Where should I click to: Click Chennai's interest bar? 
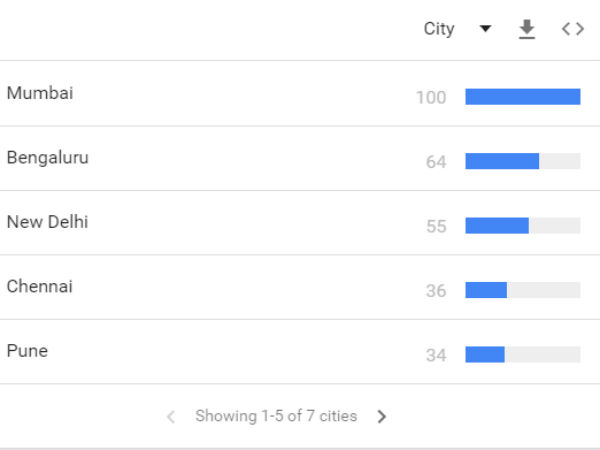click(x=487, y=290)
